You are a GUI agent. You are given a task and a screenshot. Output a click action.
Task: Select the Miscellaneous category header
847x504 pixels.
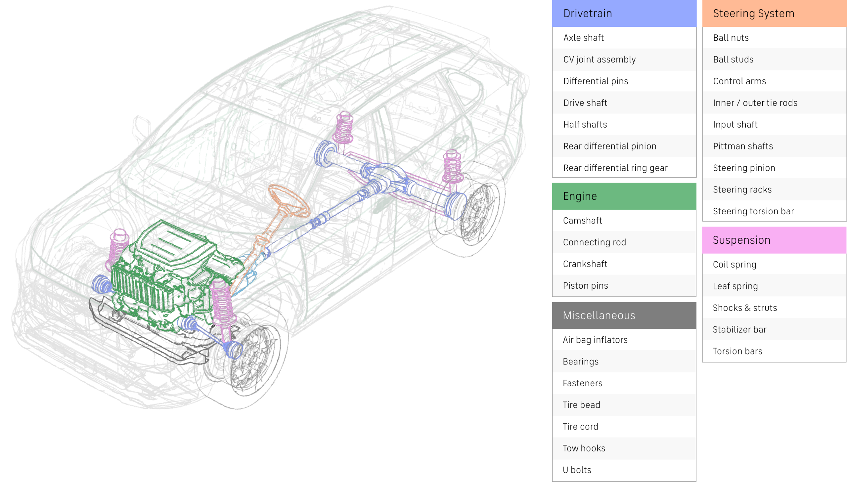point(624,315)
